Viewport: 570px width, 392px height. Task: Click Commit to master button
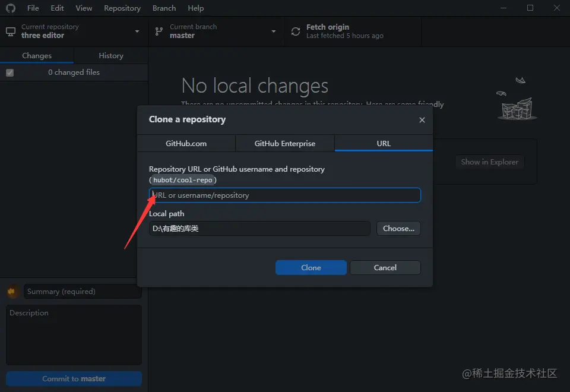[74, 378]
